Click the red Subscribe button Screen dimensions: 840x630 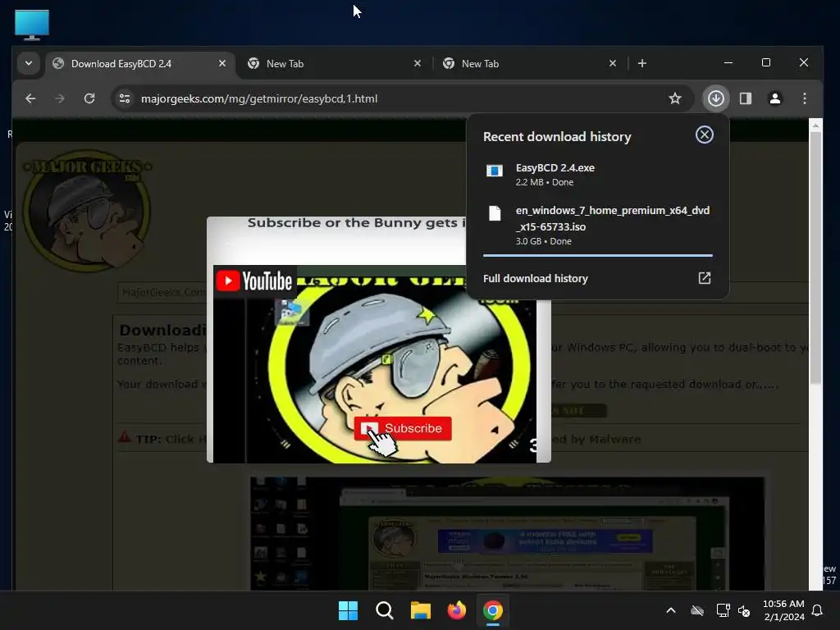click(x=403, y=428)
